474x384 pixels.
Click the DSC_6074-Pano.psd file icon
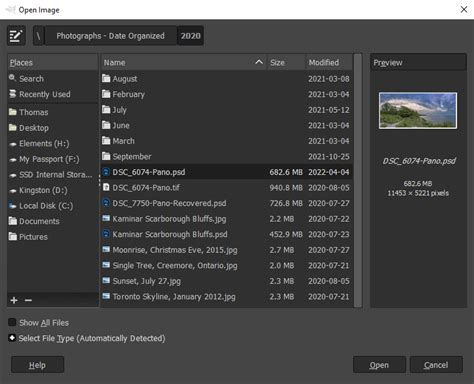pos(106,172)
